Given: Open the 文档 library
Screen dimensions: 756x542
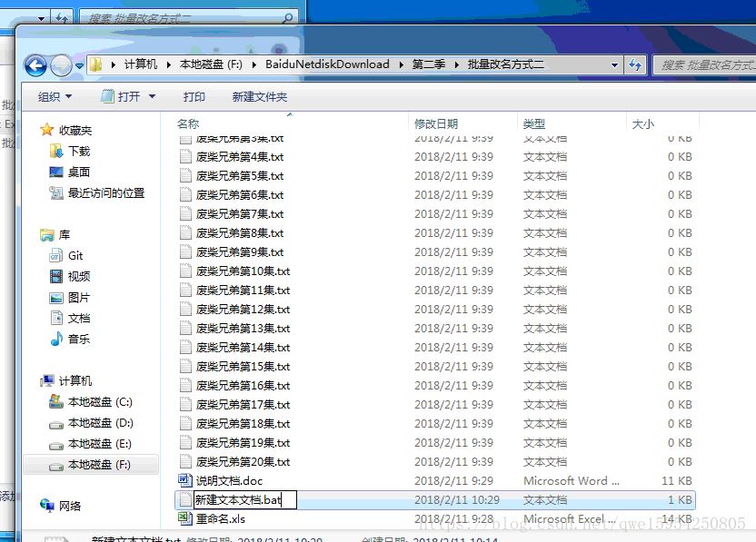Looking at the screenshot, I should click(79, 319).
